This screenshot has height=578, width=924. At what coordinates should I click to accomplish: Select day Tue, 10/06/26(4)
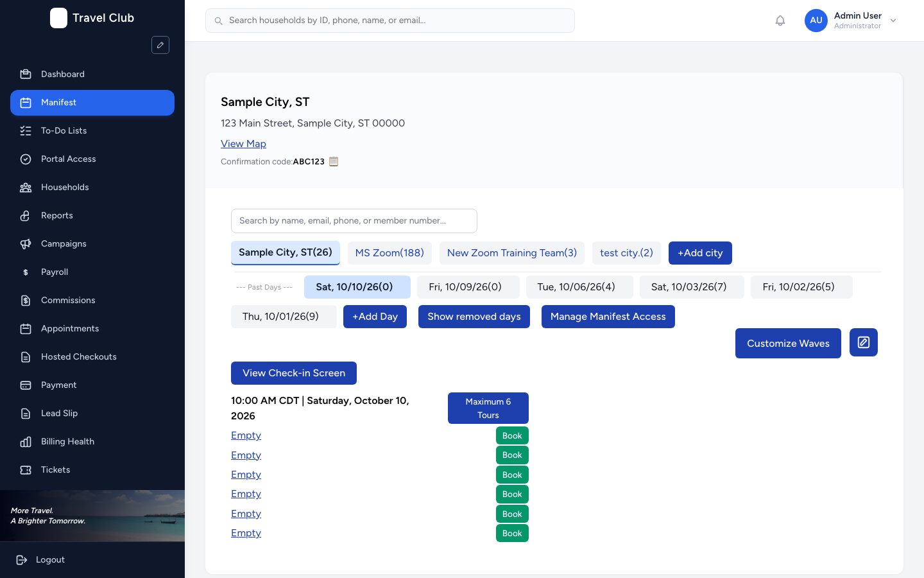[579, 287]
